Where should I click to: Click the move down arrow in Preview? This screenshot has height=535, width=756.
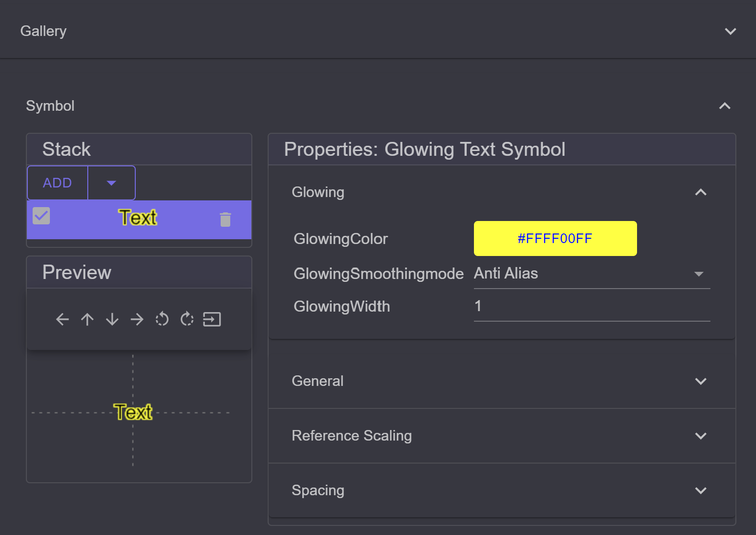pos(112,319)
